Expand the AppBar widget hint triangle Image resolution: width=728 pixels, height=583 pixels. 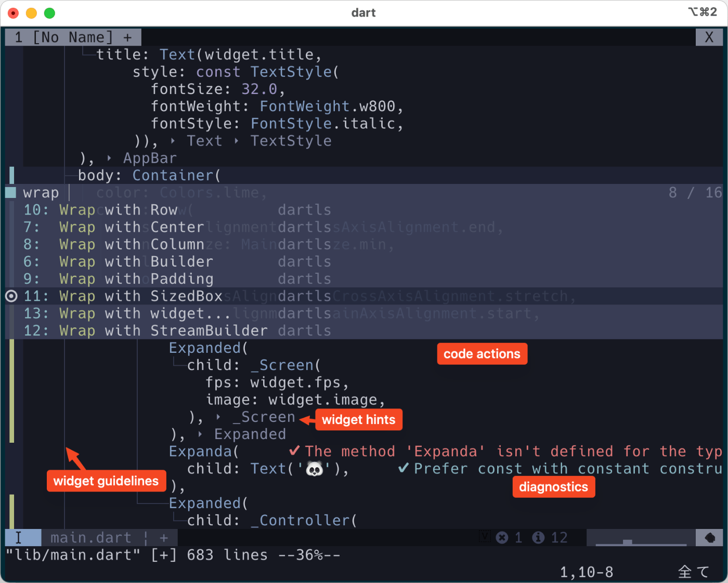(x=109, y=158)
